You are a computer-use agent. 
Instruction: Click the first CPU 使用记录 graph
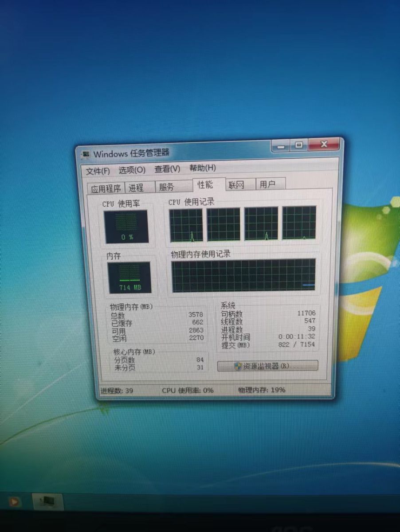(x=186, y=225)
